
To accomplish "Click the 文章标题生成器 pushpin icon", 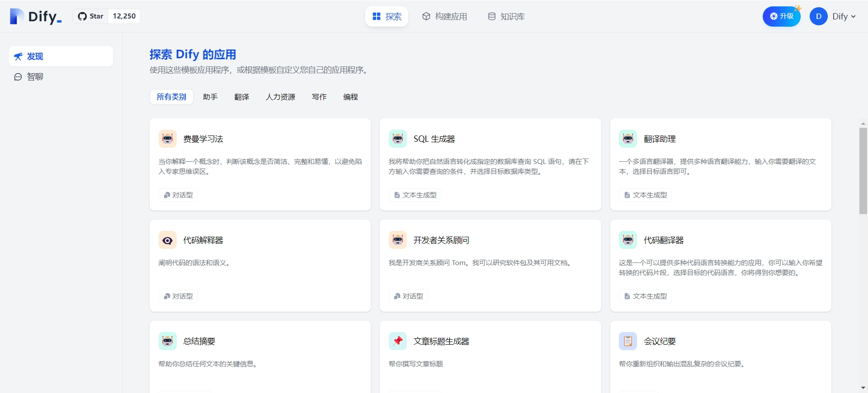I will [398, 341].
